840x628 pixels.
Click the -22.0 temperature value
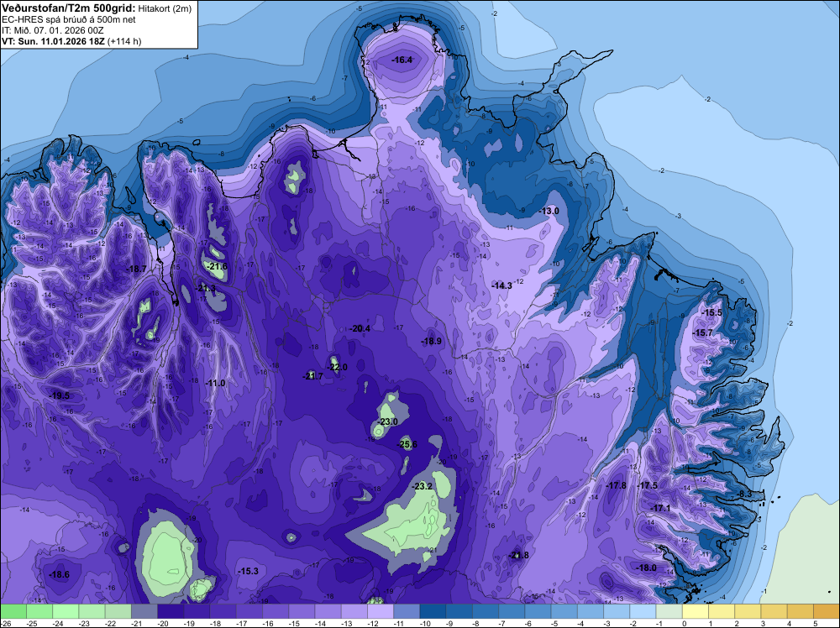pos(337,367)
